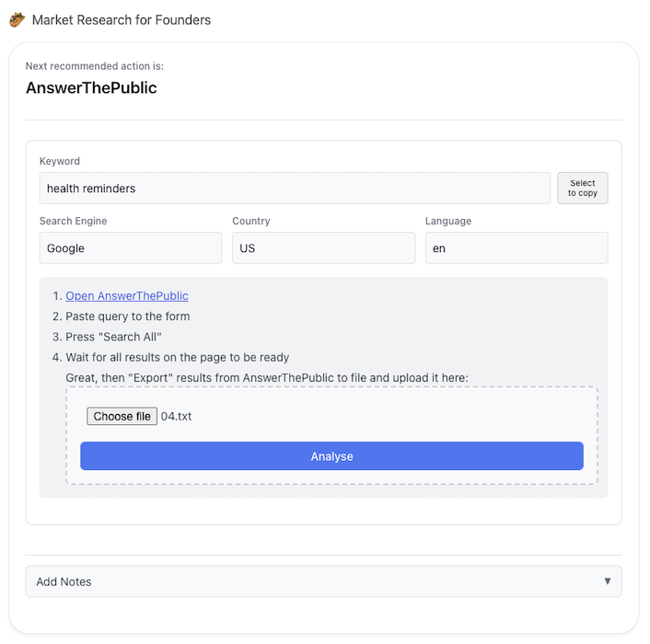Click the Search Engine field showing Google

(130, 248)
